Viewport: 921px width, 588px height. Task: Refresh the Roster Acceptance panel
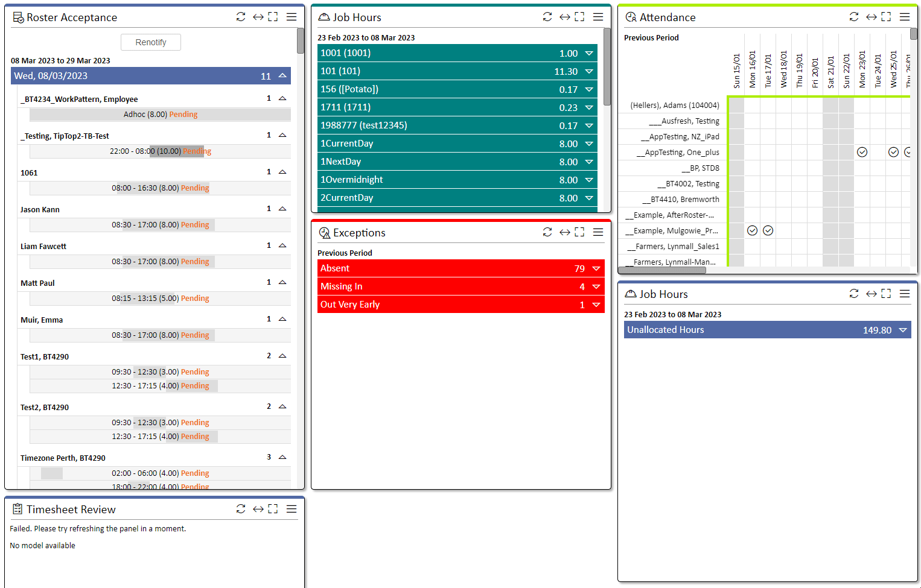[241, 17]
